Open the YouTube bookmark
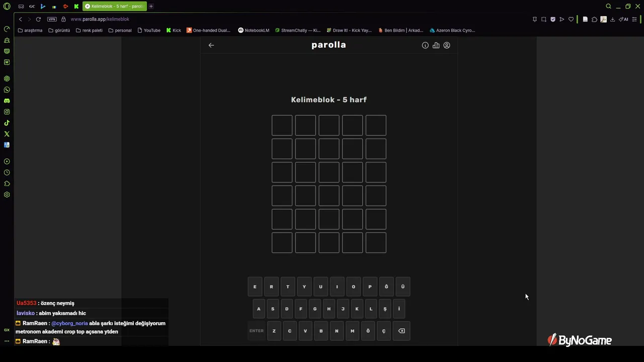The height and width of the screenshot is (362, 644). pyautogui.click(x=149, y=30)
